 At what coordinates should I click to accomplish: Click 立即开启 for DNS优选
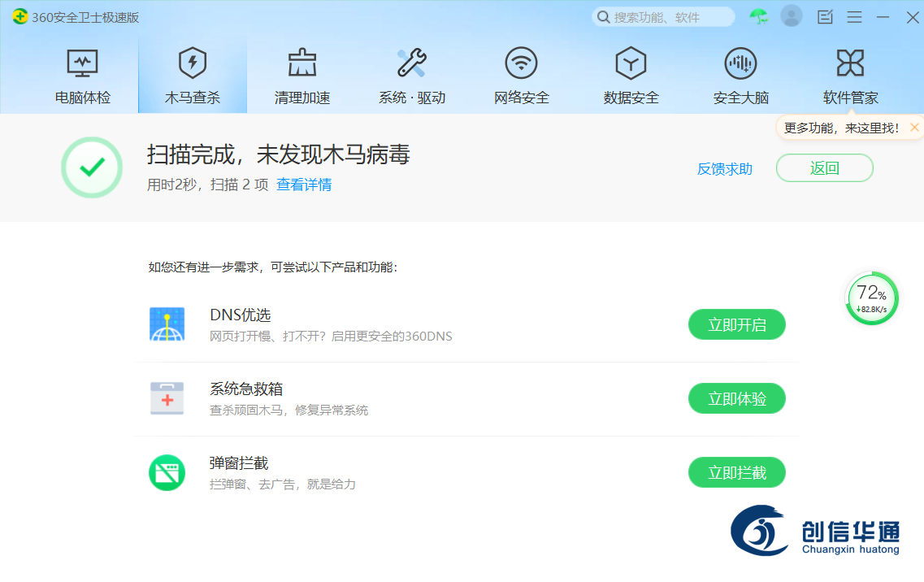736,324
